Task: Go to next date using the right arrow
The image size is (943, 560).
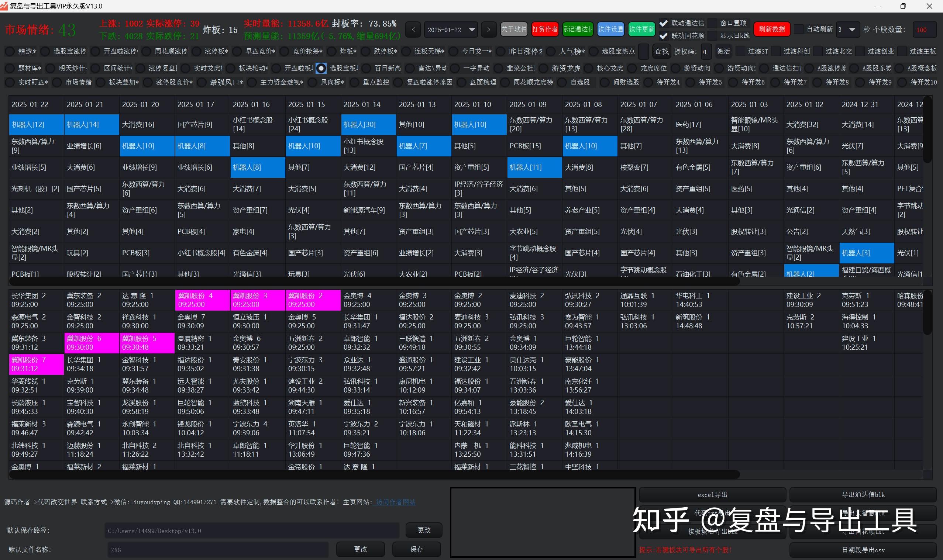Action: 489,30
